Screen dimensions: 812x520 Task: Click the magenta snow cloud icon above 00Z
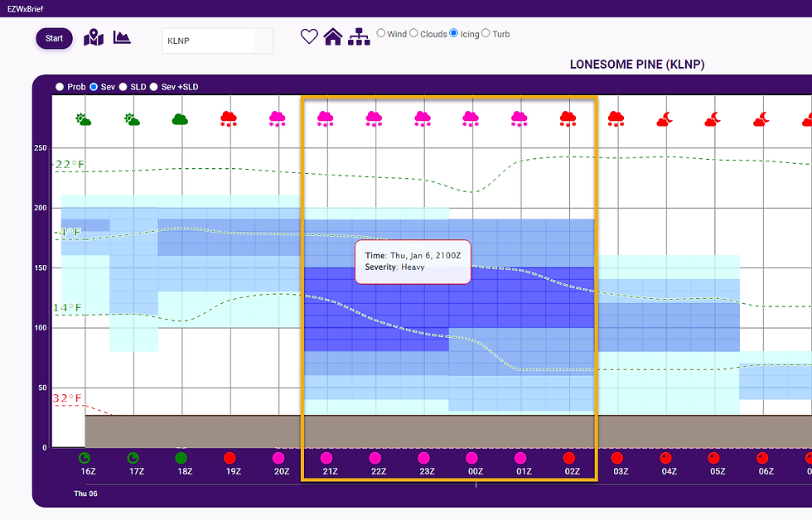point(471,118)
